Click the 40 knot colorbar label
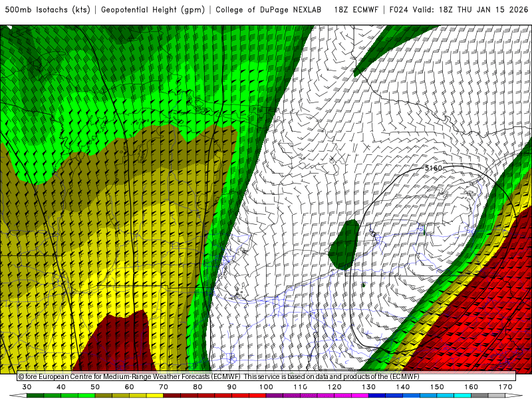Image resolution: width=532 pixels, height=399 pixels. tap(61, 387)
